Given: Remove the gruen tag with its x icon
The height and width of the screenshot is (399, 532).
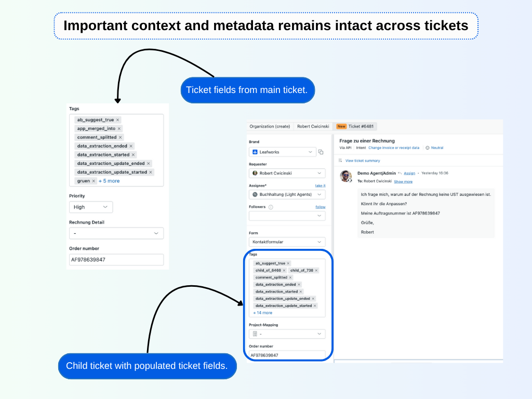Looking at the screenshot, I should pyautogui.click(x=94, y=181).
